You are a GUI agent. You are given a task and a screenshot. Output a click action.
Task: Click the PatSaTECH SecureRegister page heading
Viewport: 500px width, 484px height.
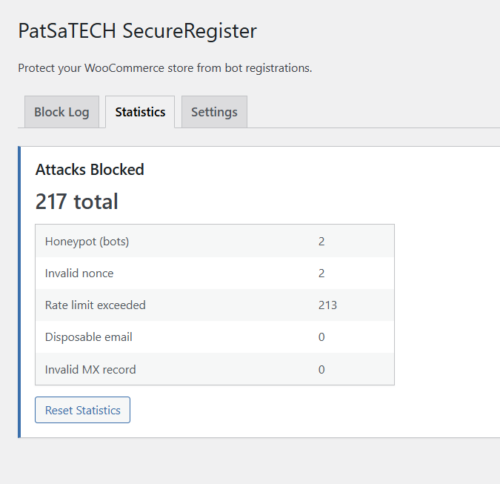(137, 31)
